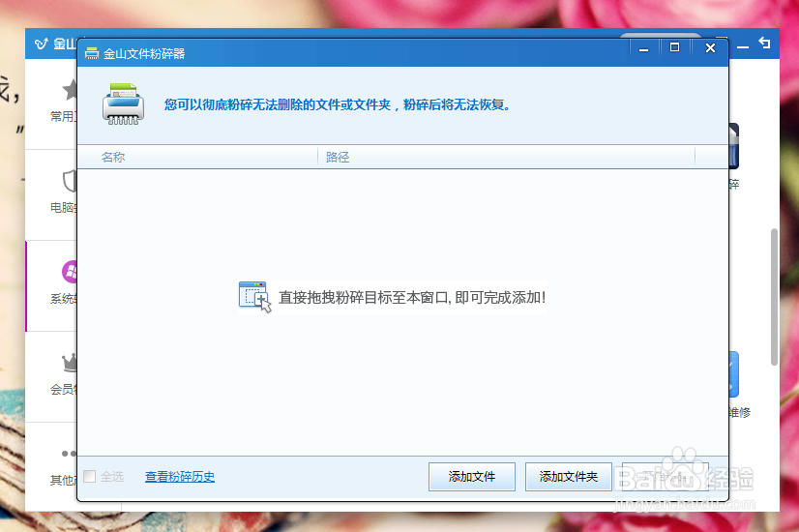The width and height of the screenshot is (799, 532).
Task: Minimize the main 金山 window behind
Action: 743,46
